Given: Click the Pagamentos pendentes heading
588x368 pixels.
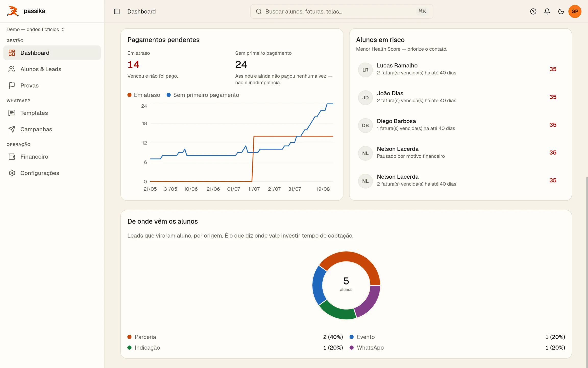Looking at the screenshot, I should coord(163,40).
